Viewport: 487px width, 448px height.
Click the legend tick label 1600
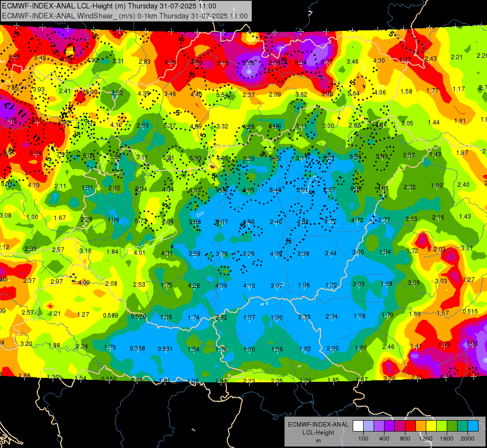447,439
